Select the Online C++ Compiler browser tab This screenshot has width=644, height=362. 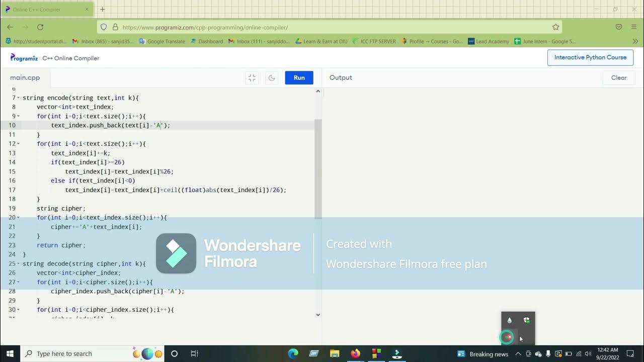47,9
